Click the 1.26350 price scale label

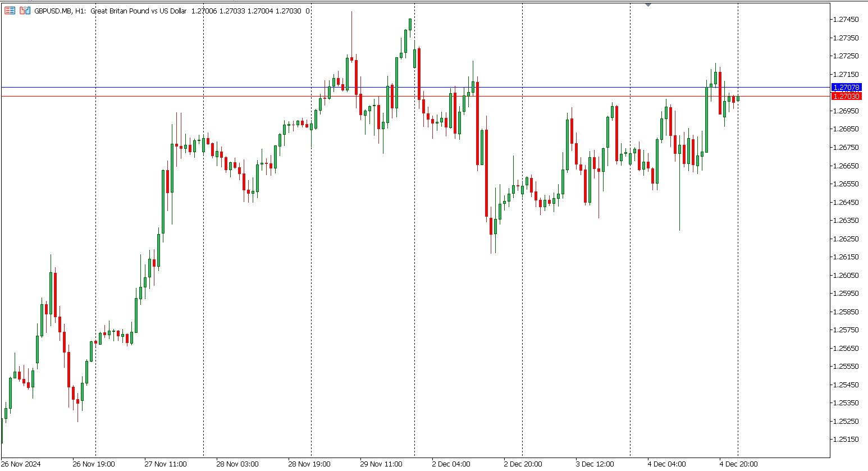click(846, 220)
